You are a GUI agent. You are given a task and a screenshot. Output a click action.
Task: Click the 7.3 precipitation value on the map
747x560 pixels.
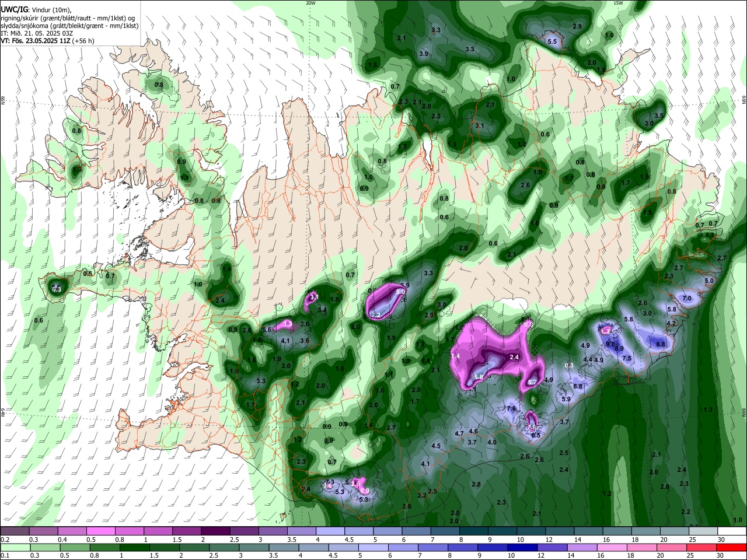point(330,482)
